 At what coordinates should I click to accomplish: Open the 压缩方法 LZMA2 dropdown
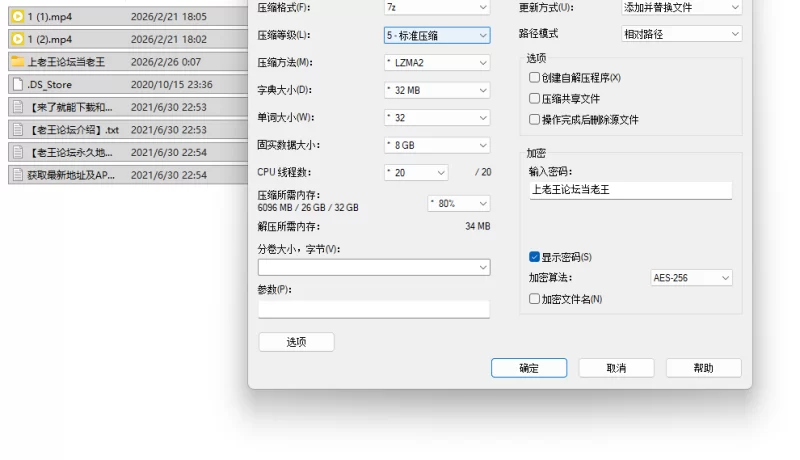[x=437, y=63]
